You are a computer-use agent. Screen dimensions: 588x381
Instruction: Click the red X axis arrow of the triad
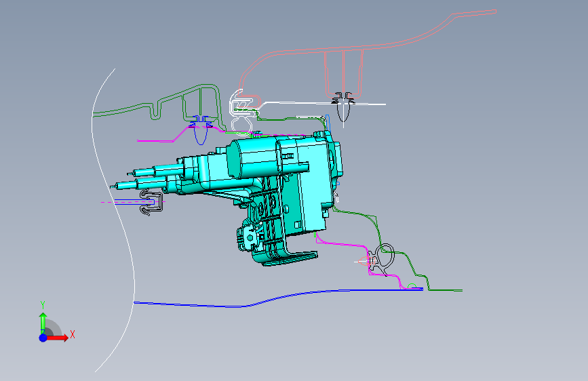click(x=57, y=338)
